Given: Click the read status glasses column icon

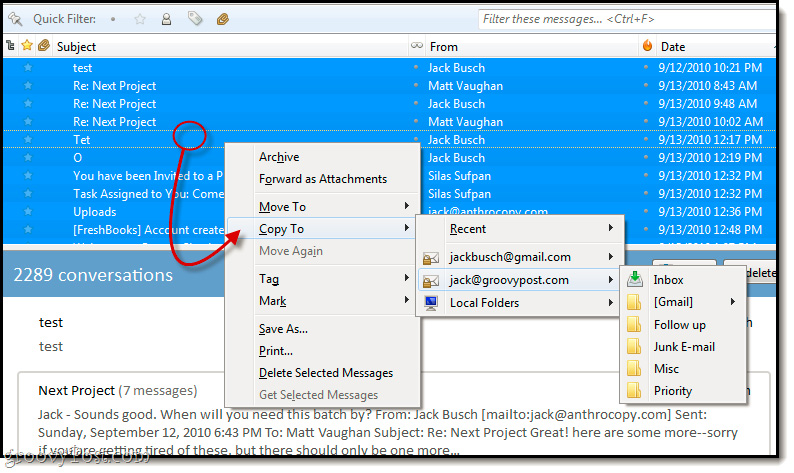Looking at the screenshot, I should pyautogui.click(x=416, y=46).
